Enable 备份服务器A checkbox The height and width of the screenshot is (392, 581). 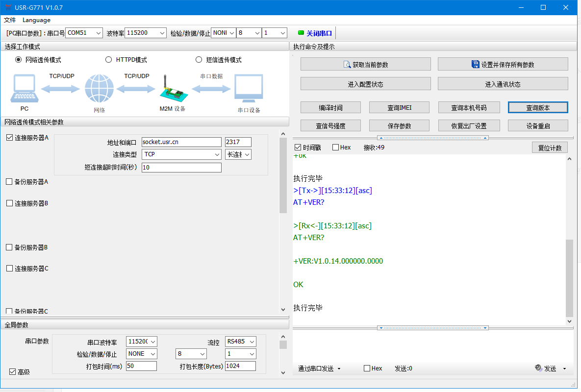click(x=9, y=182)
